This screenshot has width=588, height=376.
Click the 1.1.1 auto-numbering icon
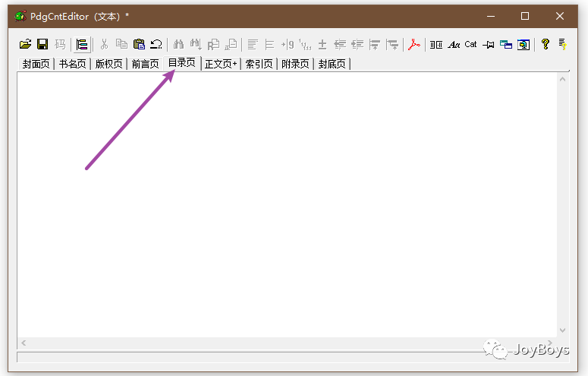pos(305,44)
